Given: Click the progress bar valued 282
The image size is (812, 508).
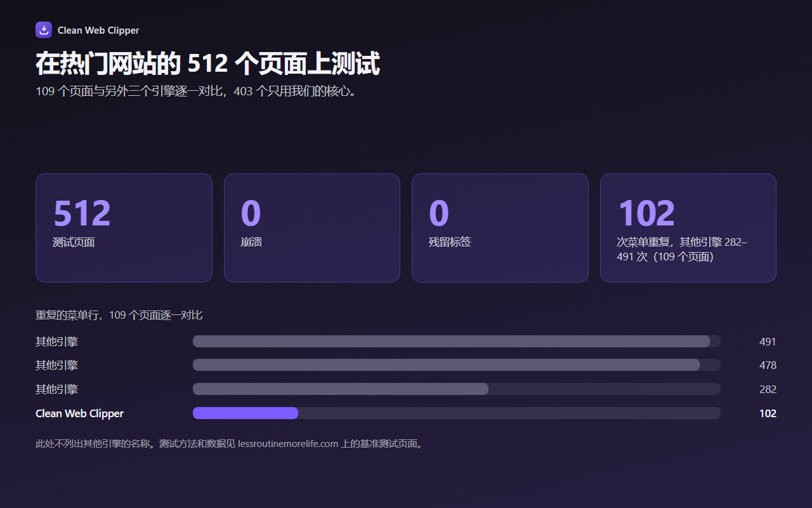Looking at the screenshot, I should pos(457,389).
